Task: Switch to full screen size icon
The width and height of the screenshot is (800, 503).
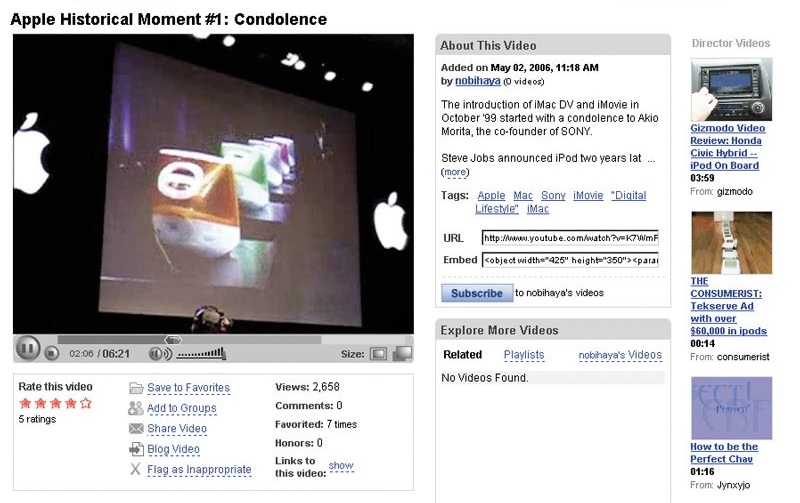Action: pos(403,354)
